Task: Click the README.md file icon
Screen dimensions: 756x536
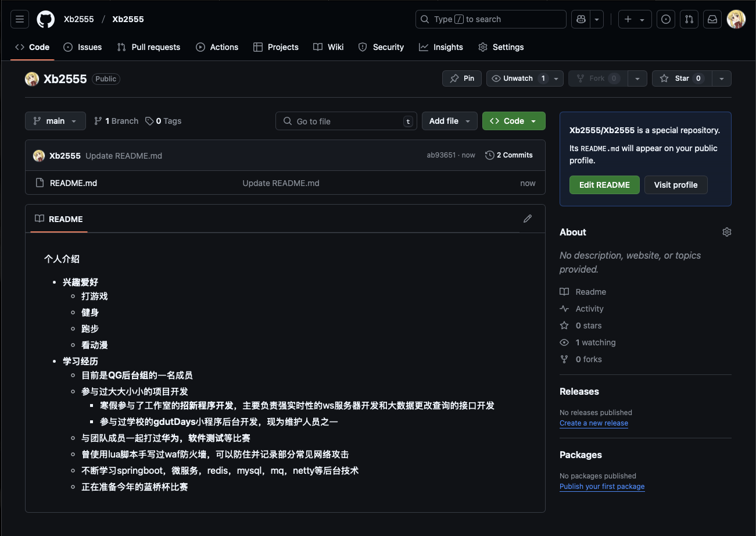Action: coord(40,183)
